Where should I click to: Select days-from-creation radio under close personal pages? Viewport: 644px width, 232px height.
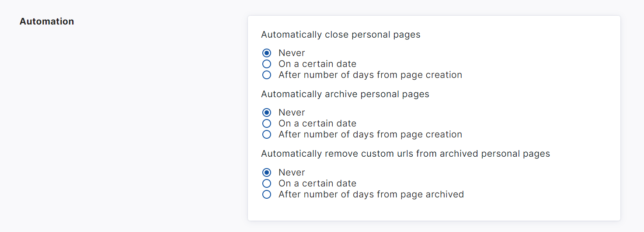tap(267, 75)
